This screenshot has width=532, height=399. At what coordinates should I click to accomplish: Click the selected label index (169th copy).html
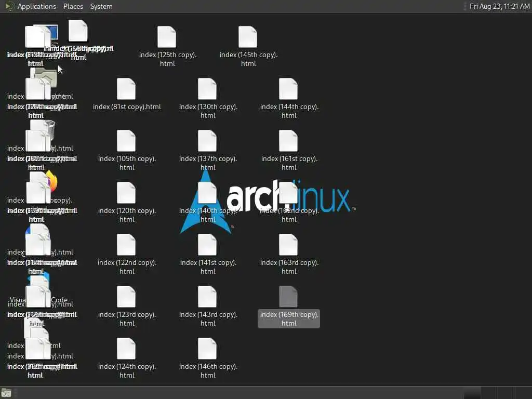[x=289, y=318]
